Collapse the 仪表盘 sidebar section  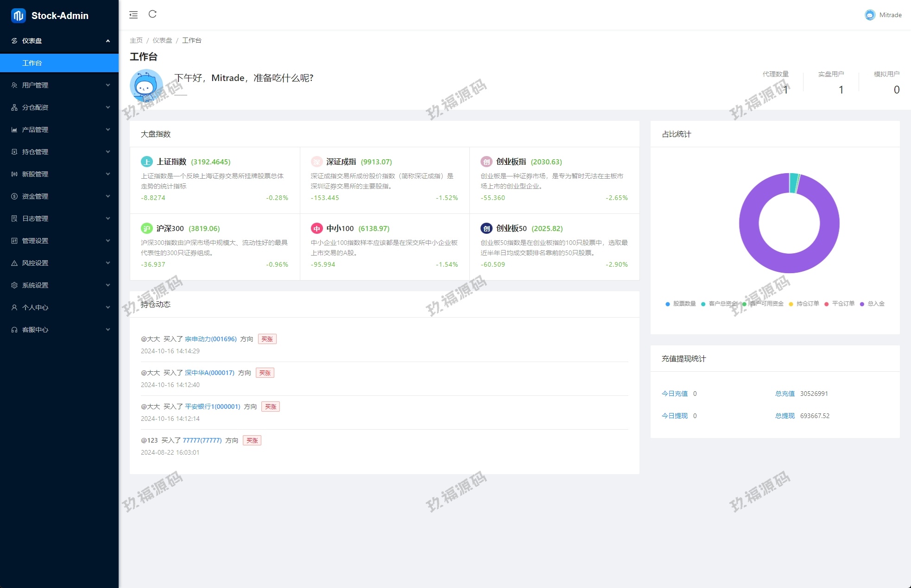(59, 41)
